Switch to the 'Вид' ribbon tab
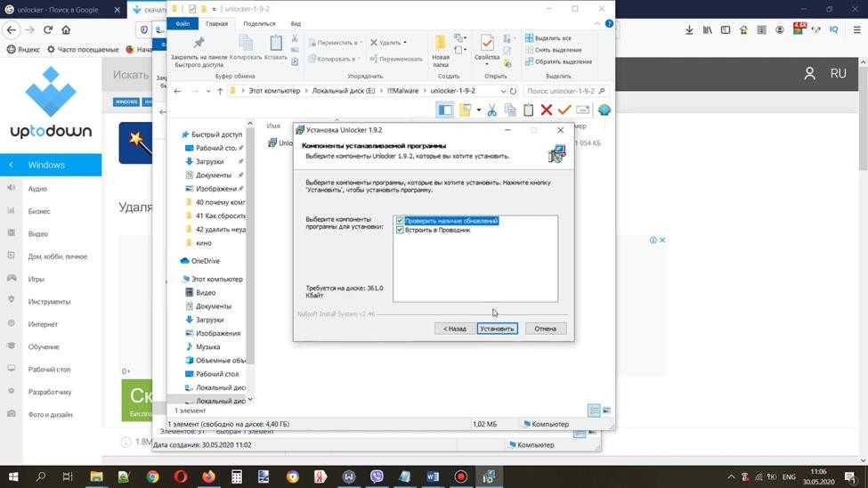 pos(296,24)
